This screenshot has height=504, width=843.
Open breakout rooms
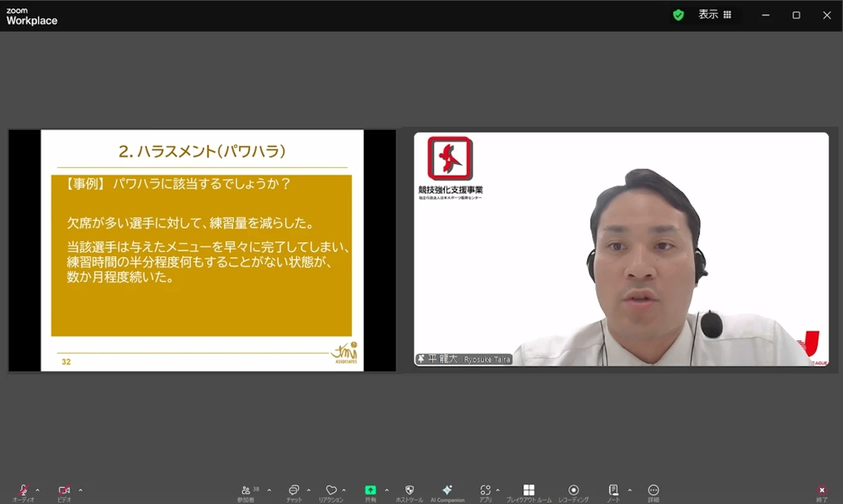point(529,490)
